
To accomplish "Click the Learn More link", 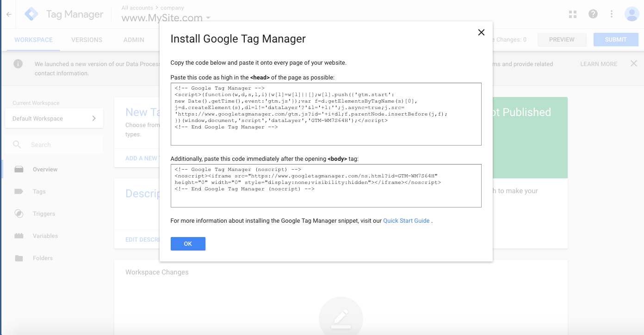I will point(599,64).
